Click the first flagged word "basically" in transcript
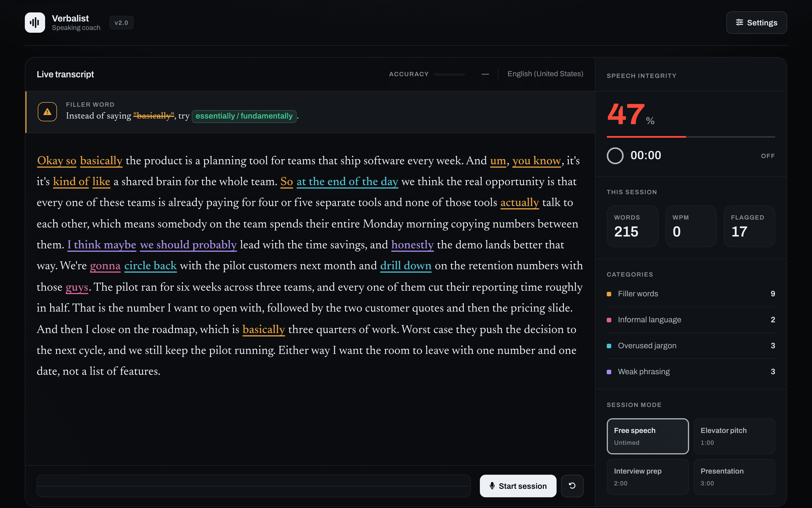The image size is (812, 508). [x=101, y=161]
